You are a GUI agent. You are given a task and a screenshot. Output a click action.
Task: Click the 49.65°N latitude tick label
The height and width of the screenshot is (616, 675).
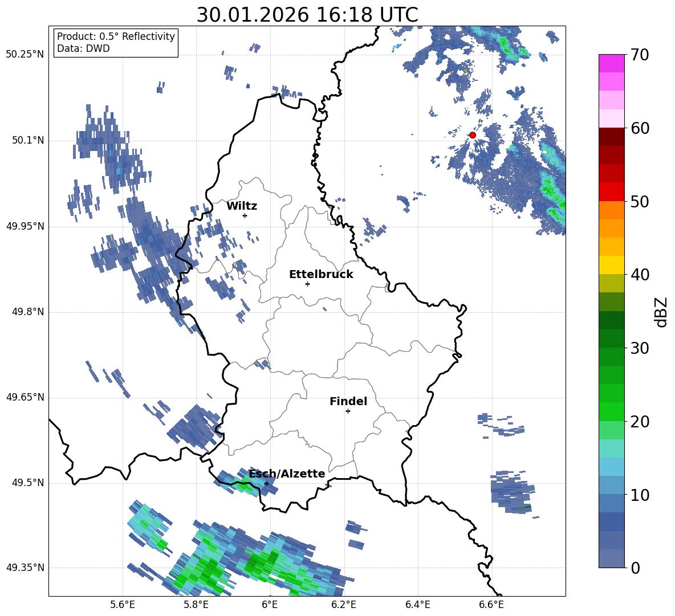click(25, 397)
